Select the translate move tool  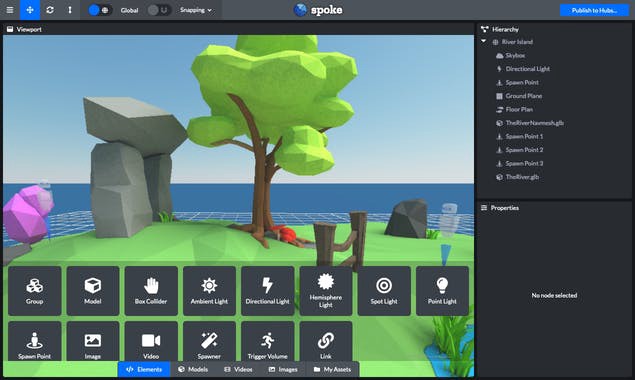click(x=30, y=10)
